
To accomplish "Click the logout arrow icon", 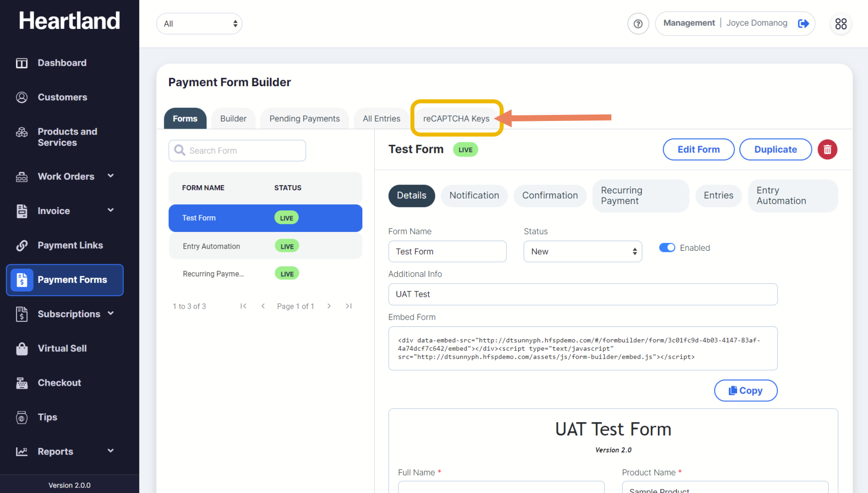I will (x=803, y=24).
